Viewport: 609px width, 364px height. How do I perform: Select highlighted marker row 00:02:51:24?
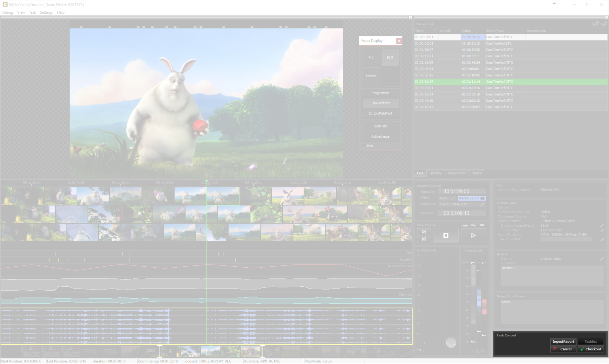click(x=511, y=81)
